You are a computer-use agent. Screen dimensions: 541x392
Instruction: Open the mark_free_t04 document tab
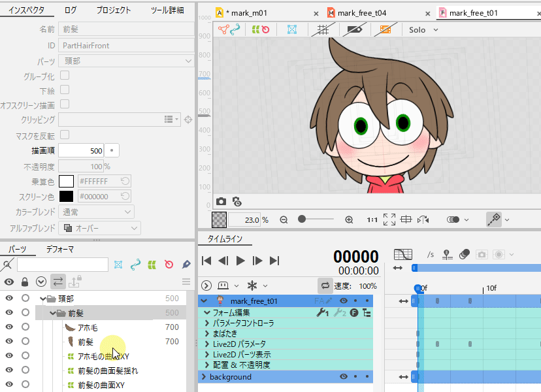pyautogui.click(x=363, y=13)
